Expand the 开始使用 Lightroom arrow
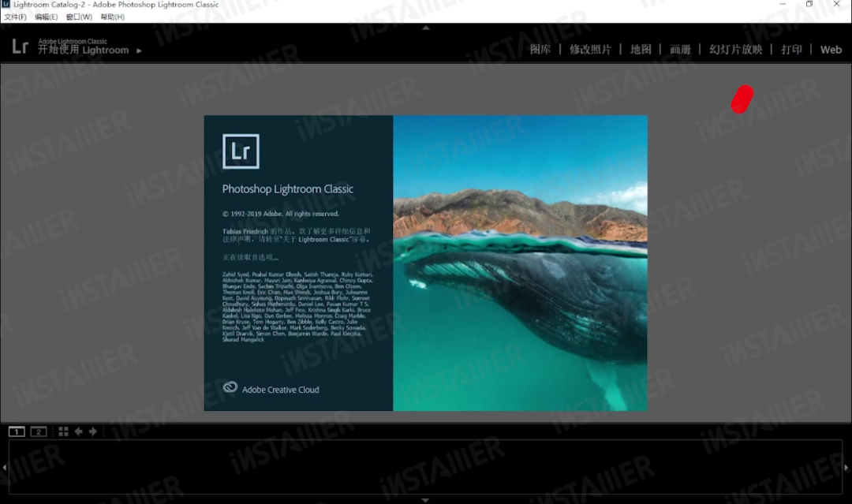Screen dimensions: 852x504 coord(139,50)
